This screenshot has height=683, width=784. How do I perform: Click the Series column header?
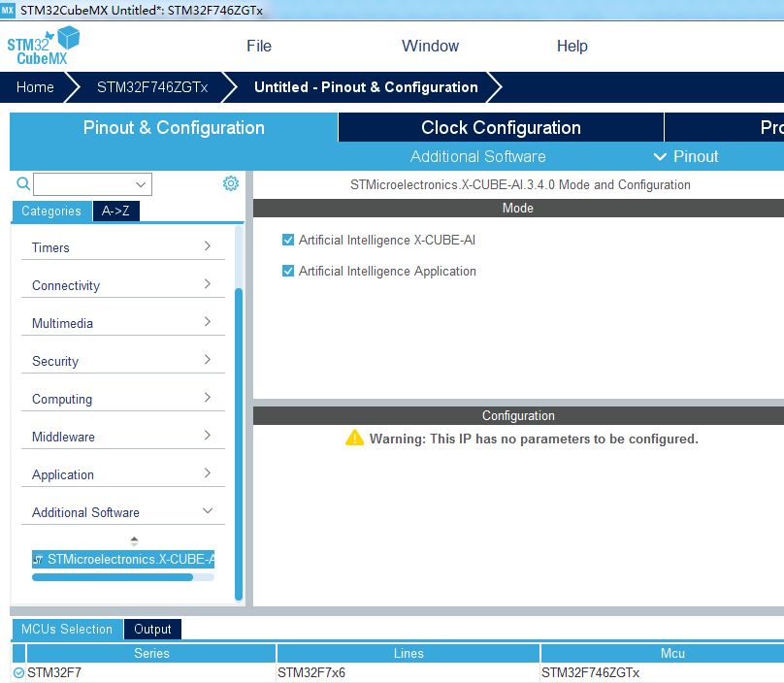[151, 653]
